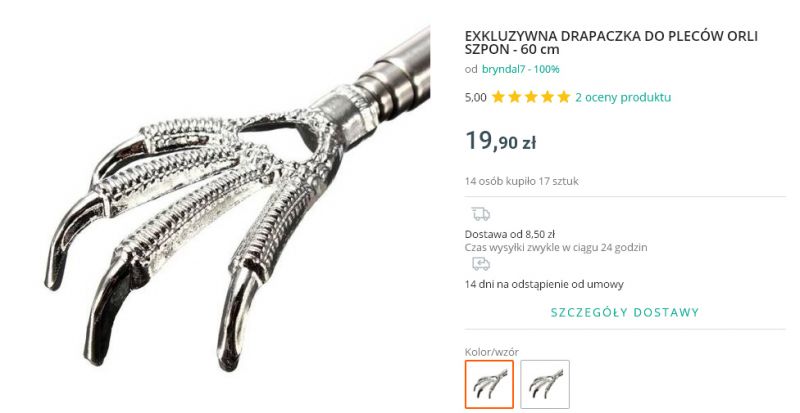Click the 5,00 rating score
This screenshot has height=413, width=800.
pyautogui.click(x=476, y=97)
